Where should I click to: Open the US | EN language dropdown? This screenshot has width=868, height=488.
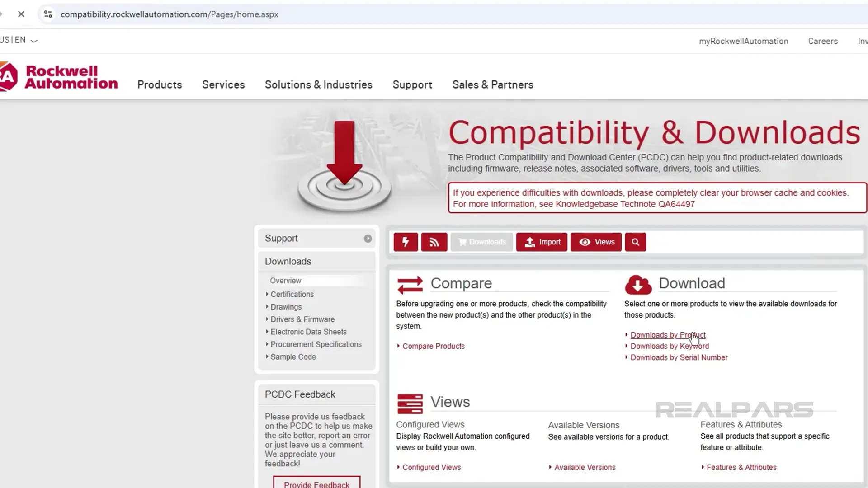tap(19, 40)
